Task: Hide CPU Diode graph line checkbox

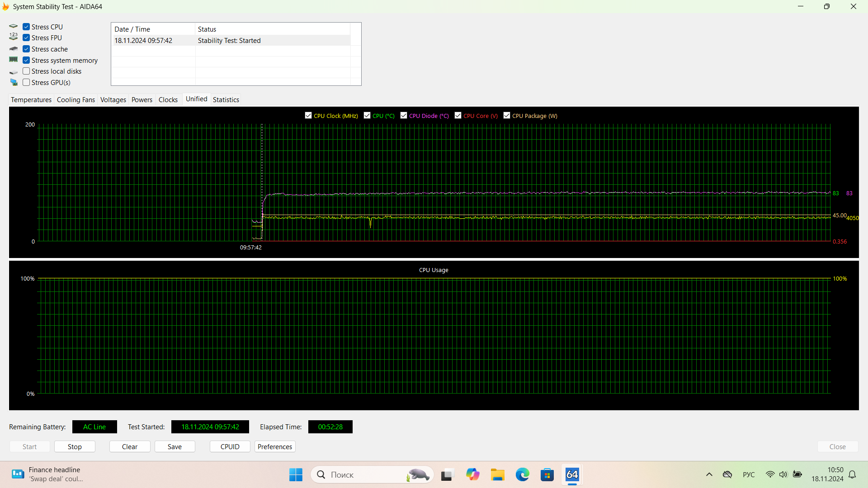Action: (x=404, y=116)
